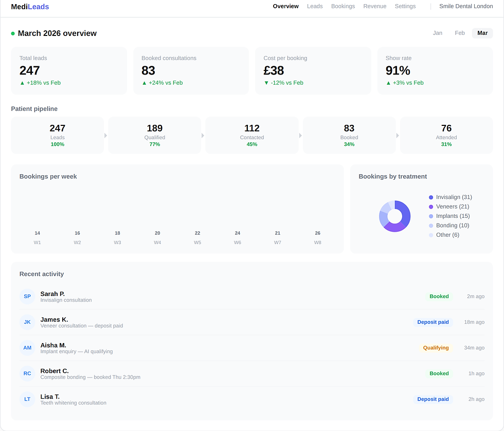Screen dimensions: 504x431
Task: Click the donut chart in Bookings by treatment
Action: [x=395, y=216]
